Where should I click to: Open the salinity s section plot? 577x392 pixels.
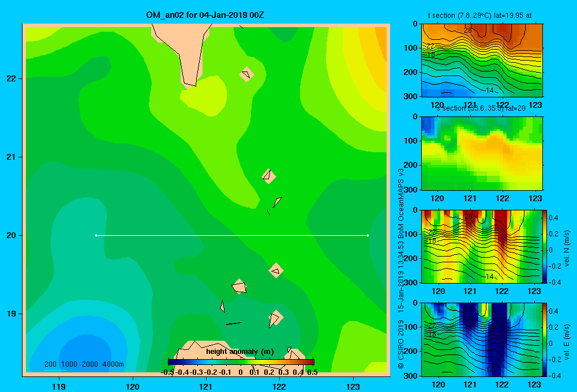coord(482,153)
